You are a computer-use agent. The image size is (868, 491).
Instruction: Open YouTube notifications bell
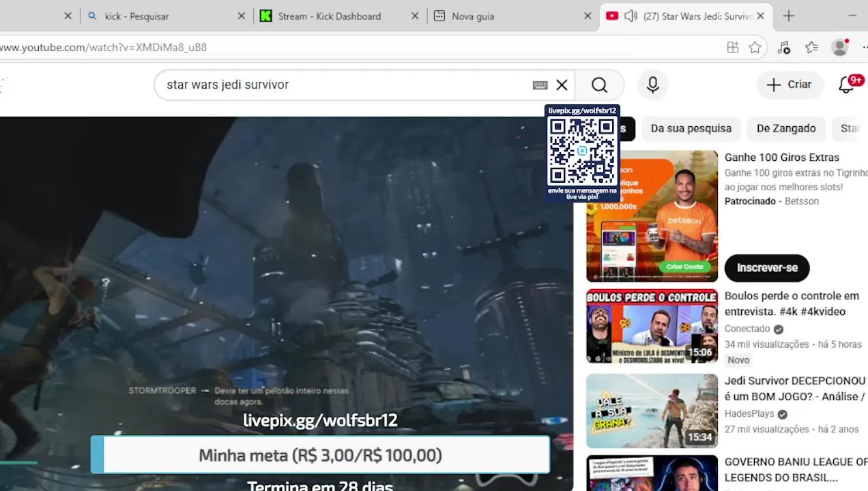pos(846,85)
